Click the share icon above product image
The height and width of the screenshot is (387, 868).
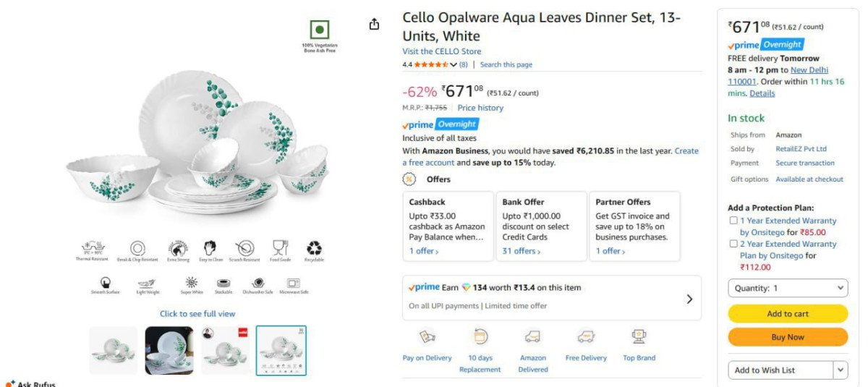point(374,25)
